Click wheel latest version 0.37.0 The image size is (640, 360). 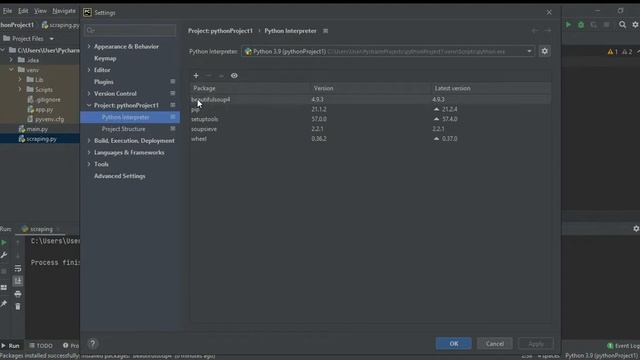[x=449, y=139]
